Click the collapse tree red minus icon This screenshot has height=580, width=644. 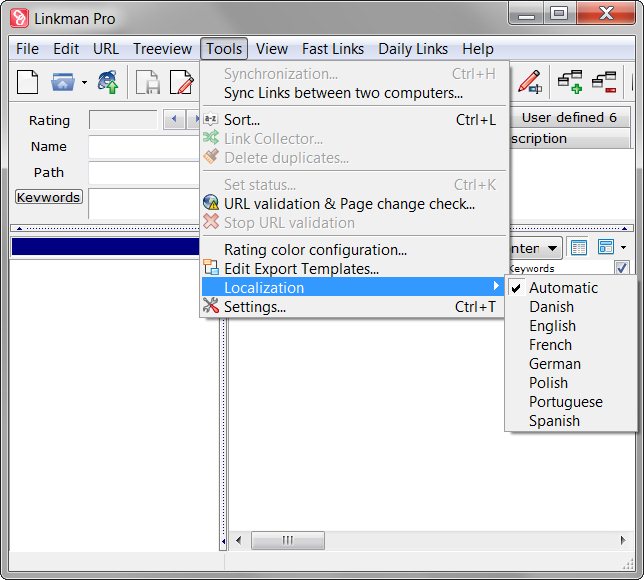[604, 81]
